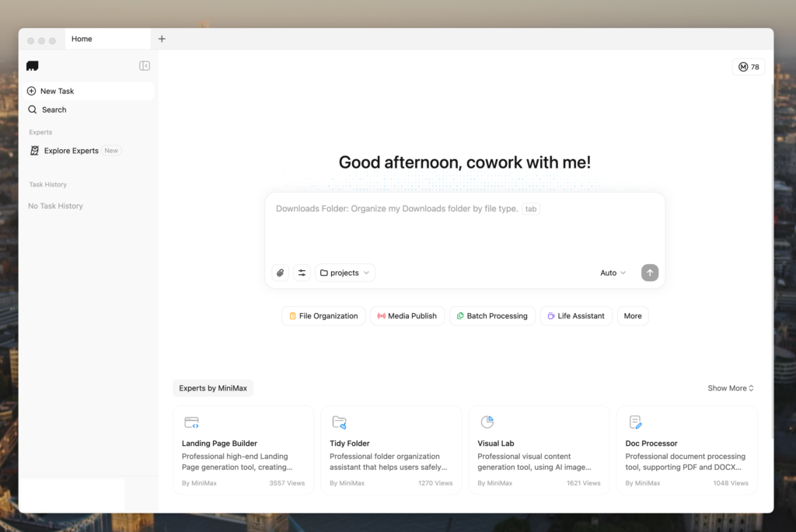
Task: Open the projects folder dropdown
Action: pyautogui.click(x=345, y=273)
